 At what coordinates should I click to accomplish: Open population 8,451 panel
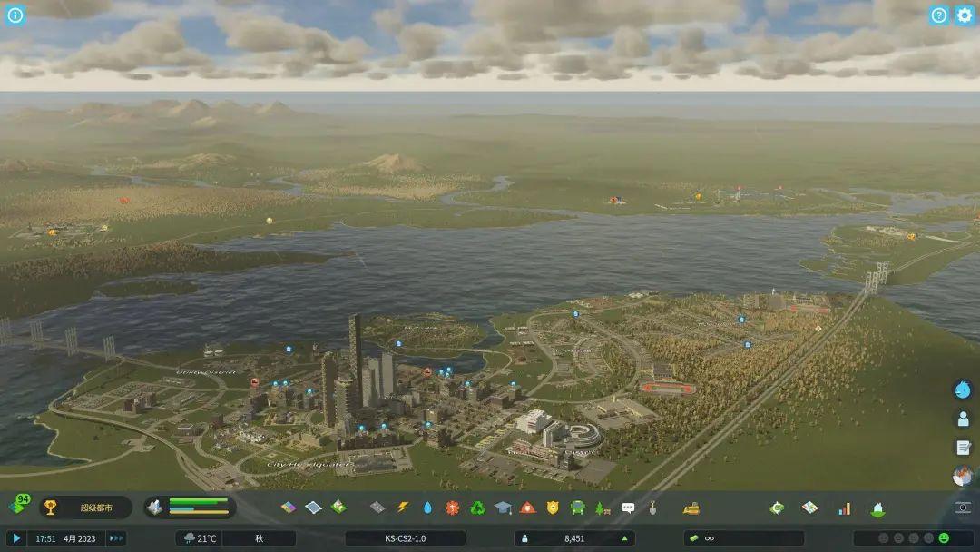(574, 538)
